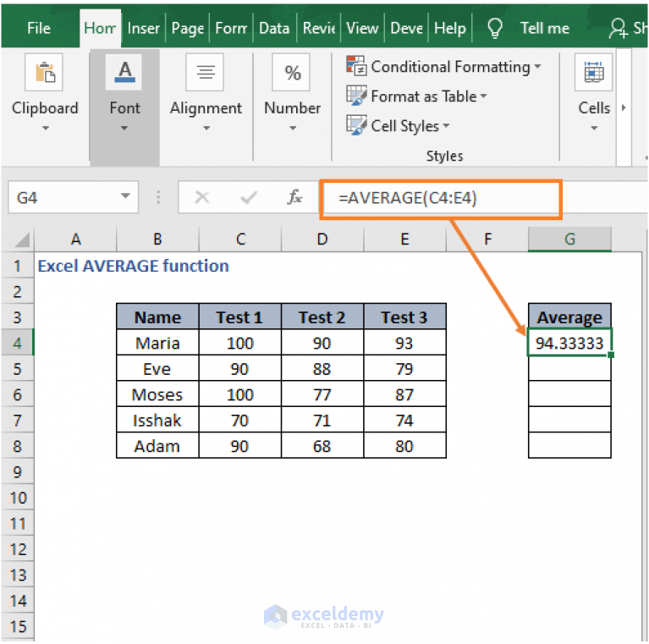Select Maria's Test 3 score 93
This screenshot has height=644, width=649.
(x=404, y=343)
